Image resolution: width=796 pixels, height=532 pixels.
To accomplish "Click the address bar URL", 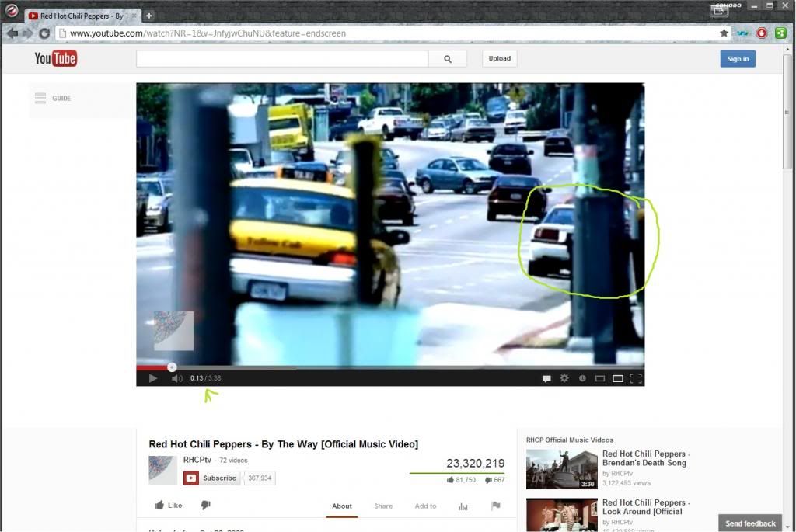I will [208, 33].
